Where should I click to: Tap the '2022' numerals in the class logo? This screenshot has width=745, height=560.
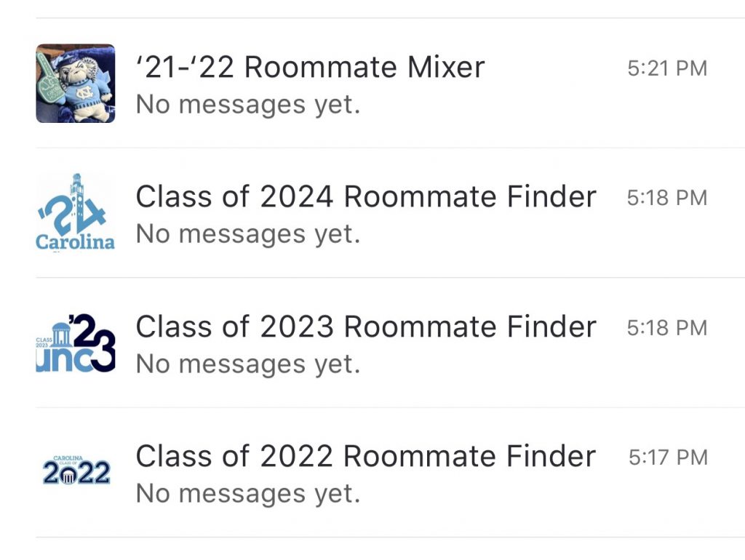coord(76,473)
